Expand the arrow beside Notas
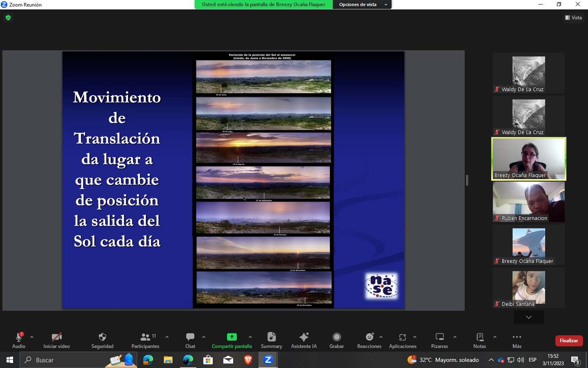This screenshot has height=368, width=588. coord(495,337)
